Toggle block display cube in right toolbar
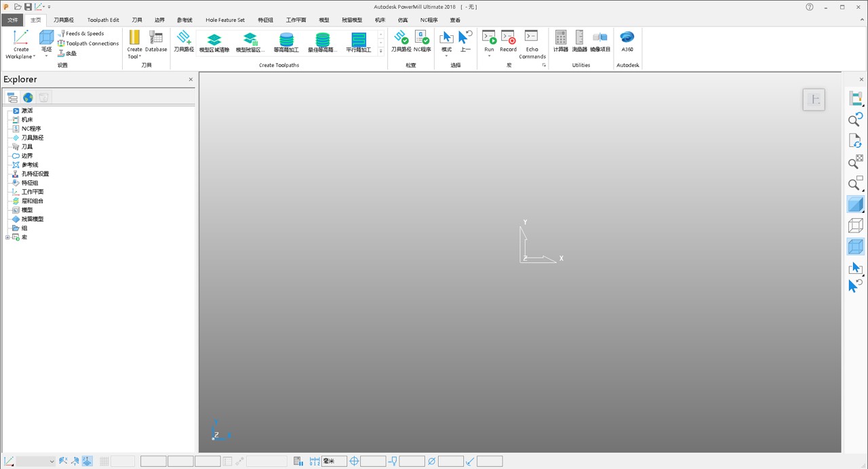 tap(856, 247)
